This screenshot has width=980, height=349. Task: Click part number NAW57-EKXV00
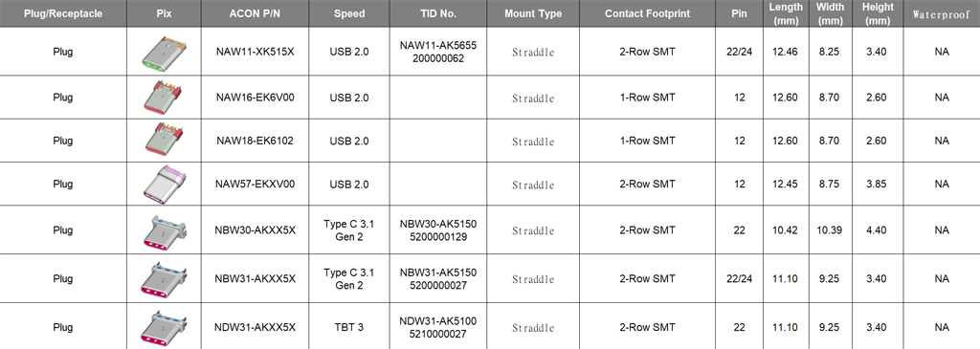[255, 185]
